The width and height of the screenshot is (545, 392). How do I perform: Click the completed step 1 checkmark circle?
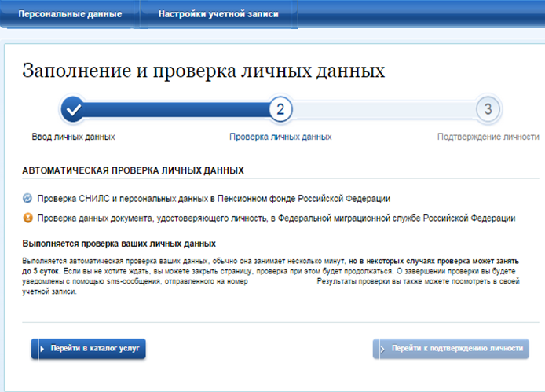(x=73, y=109)
